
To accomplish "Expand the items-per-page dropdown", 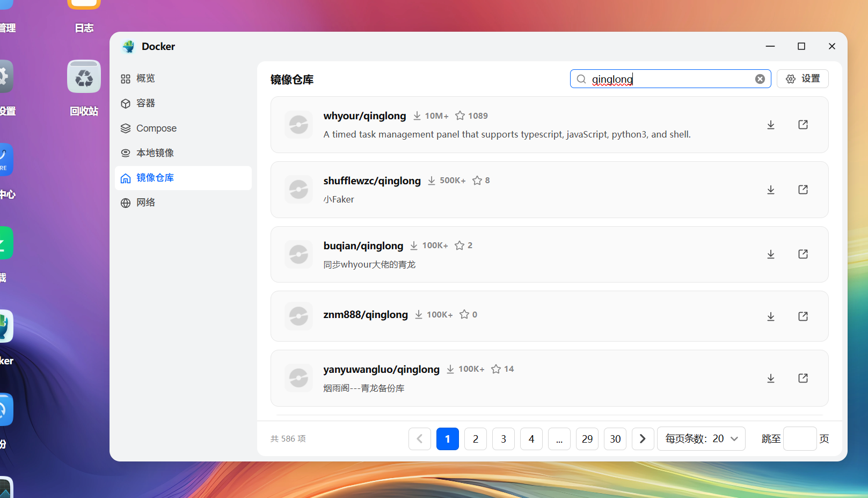I will click(701, 439).
